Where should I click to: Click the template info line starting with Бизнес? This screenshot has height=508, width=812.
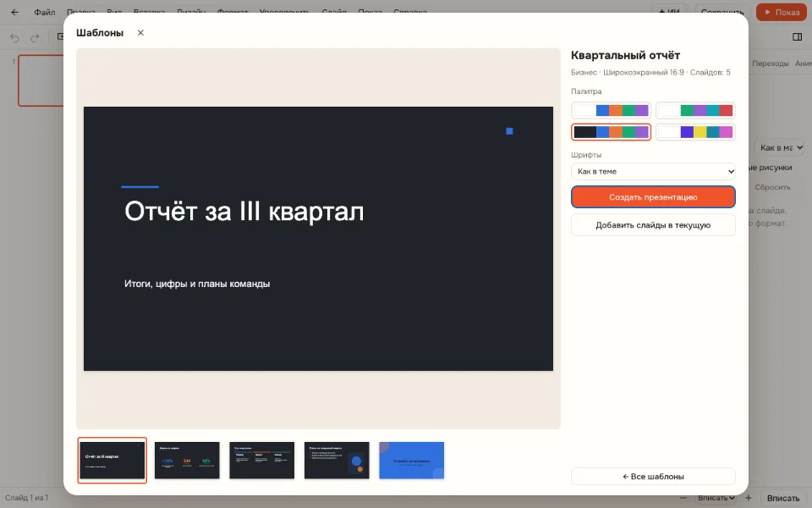coord(650,73)
